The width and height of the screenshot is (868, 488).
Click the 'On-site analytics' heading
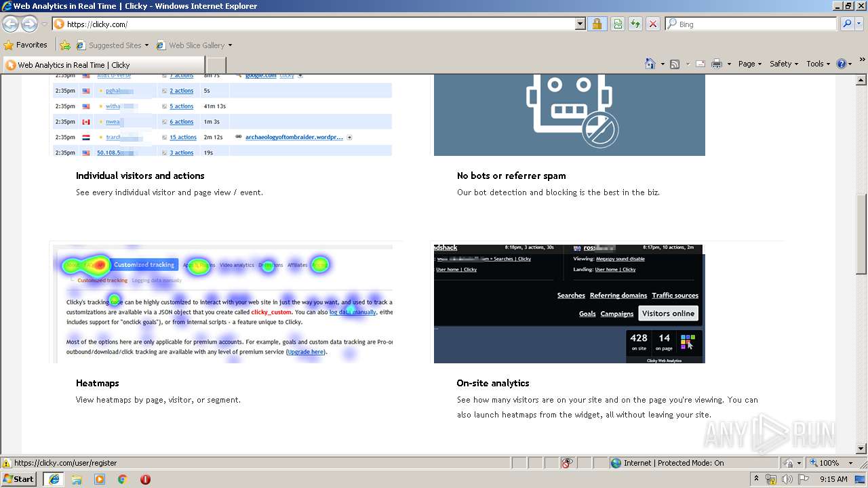click(x=493, y=383)
